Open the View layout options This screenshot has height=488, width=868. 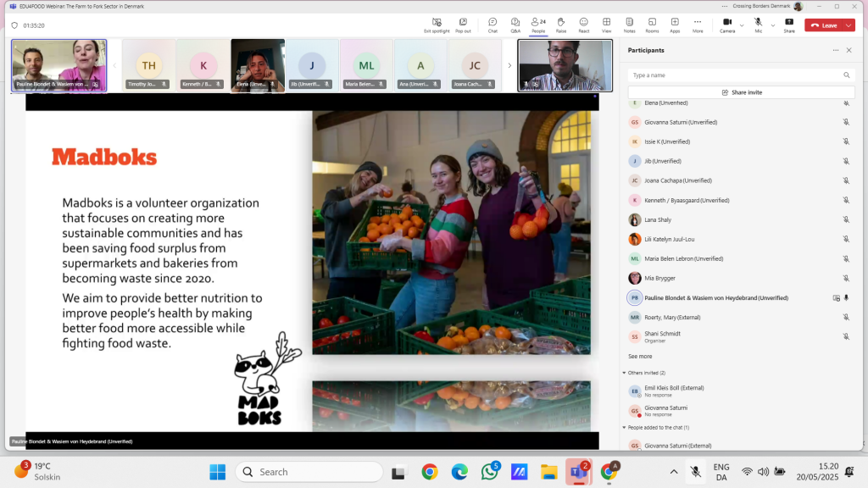(607, 25)
